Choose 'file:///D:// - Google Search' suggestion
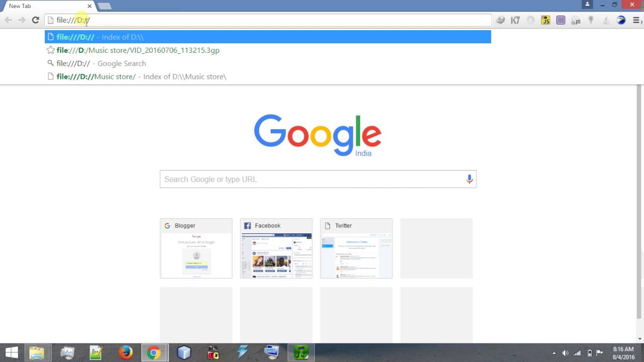The image size is (644, 362). (x=268, y=63)
